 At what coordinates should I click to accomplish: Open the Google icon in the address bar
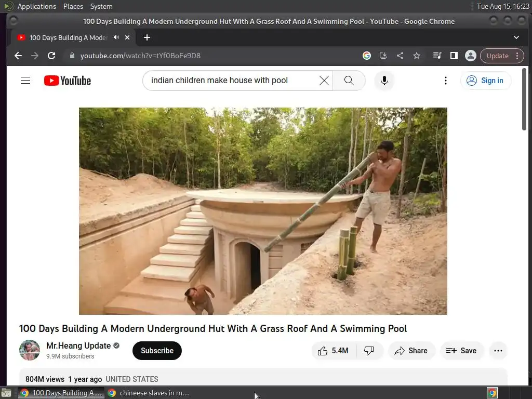[x=366, y=56]
